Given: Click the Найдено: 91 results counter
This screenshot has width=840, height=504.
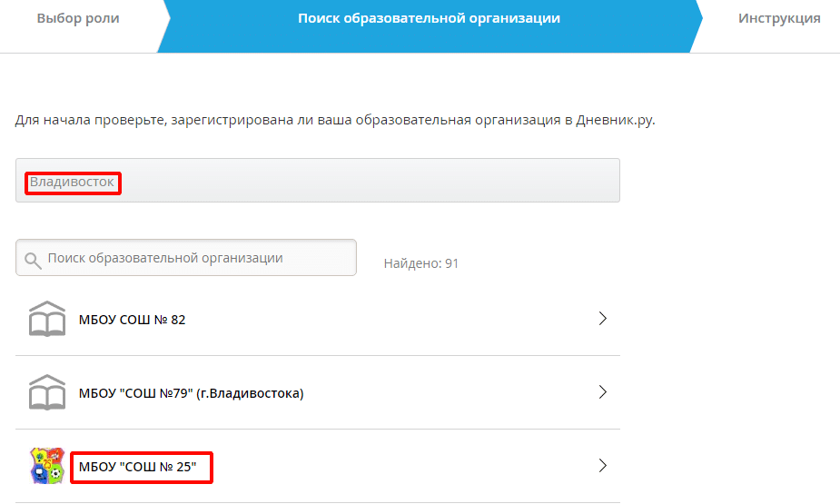Looking at the screenshot, I should click(420, 263).
